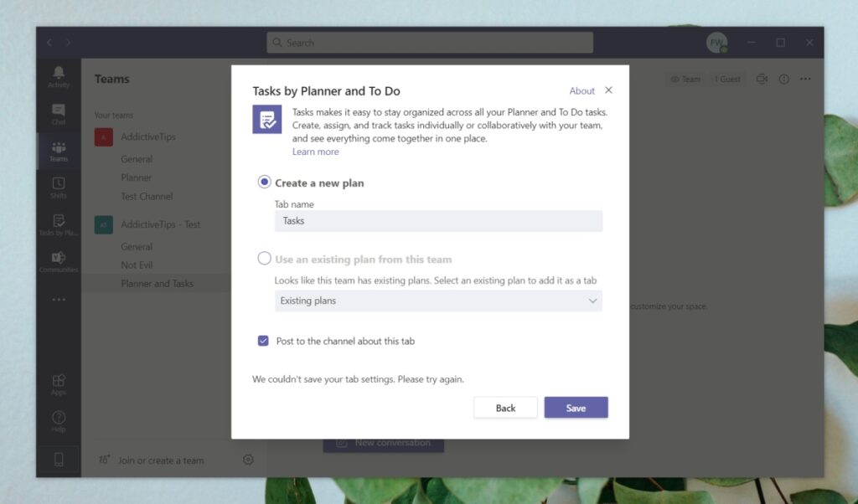Start a meeting with the camera icon
Screen dimensions: 858x504
point(762,79)
